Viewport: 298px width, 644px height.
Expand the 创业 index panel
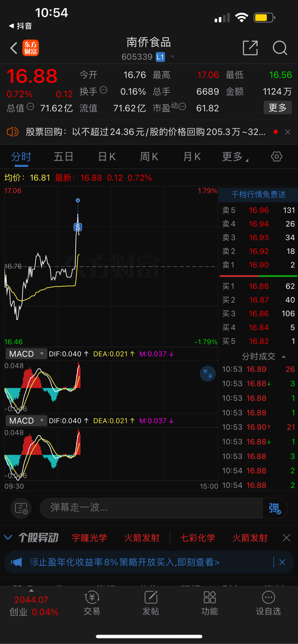pos(31,591)
